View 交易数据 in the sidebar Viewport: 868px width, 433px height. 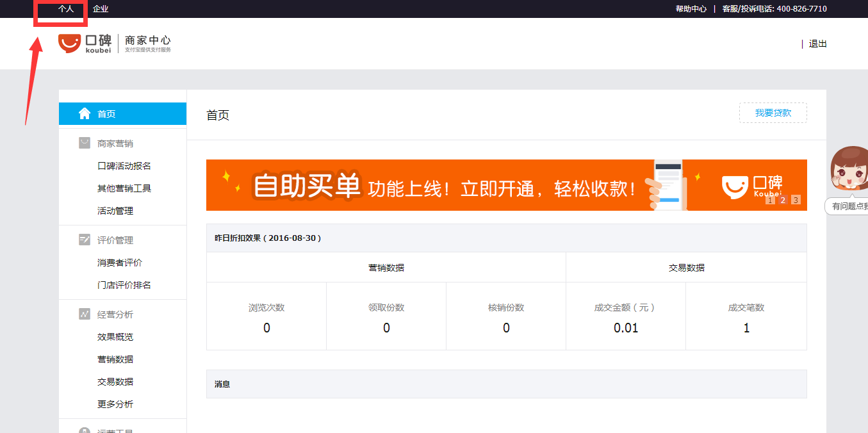pyautogui.click(x=115, y=382)
